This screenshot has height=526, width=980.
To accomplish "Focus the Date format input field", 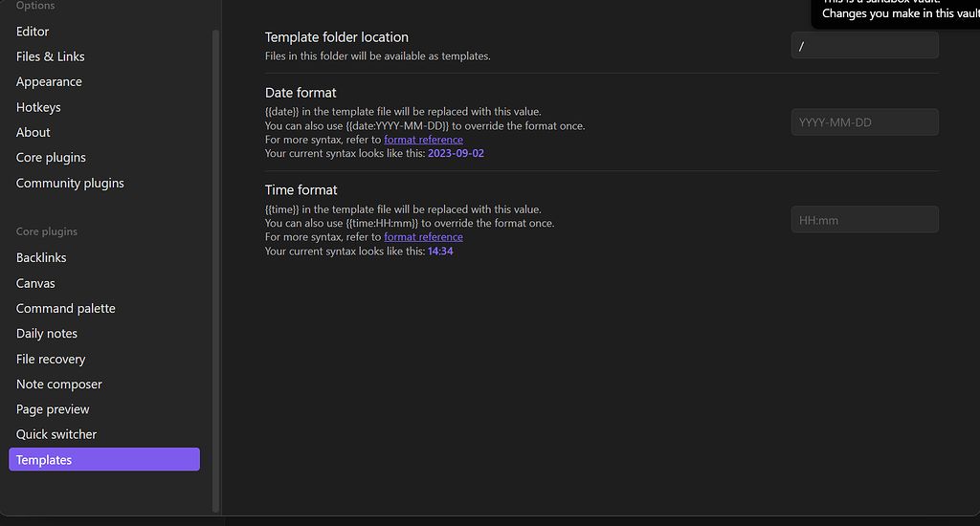I will click(864, 122).
